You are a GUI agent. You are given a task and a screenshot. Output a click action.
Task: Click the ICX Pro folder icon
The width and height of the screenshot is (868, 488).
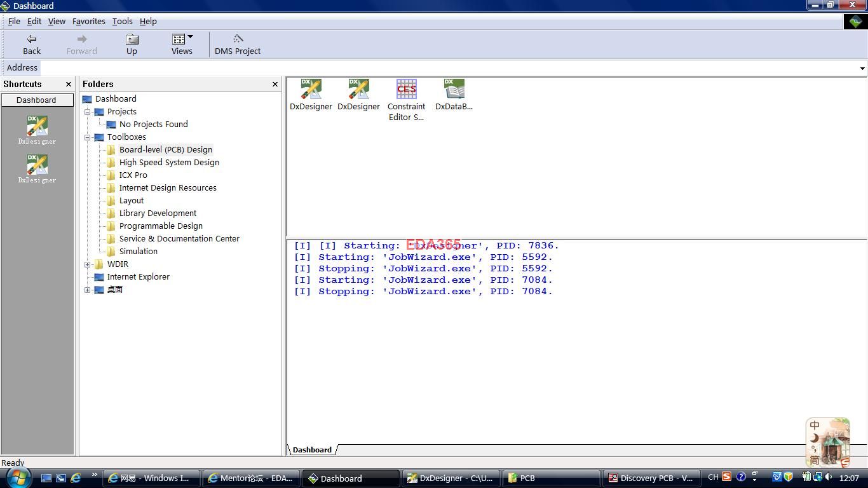pos(111,175)
